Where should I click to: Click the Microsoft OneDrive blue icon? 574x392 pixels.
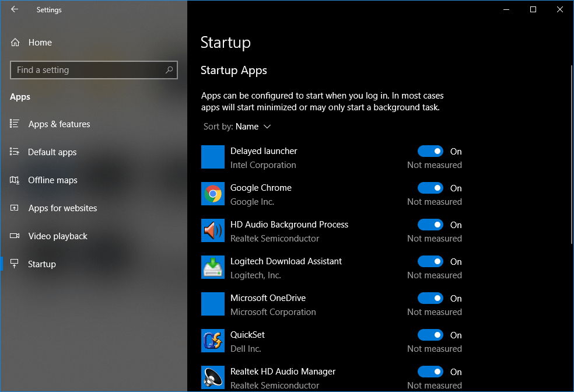[x=213, y=304]
